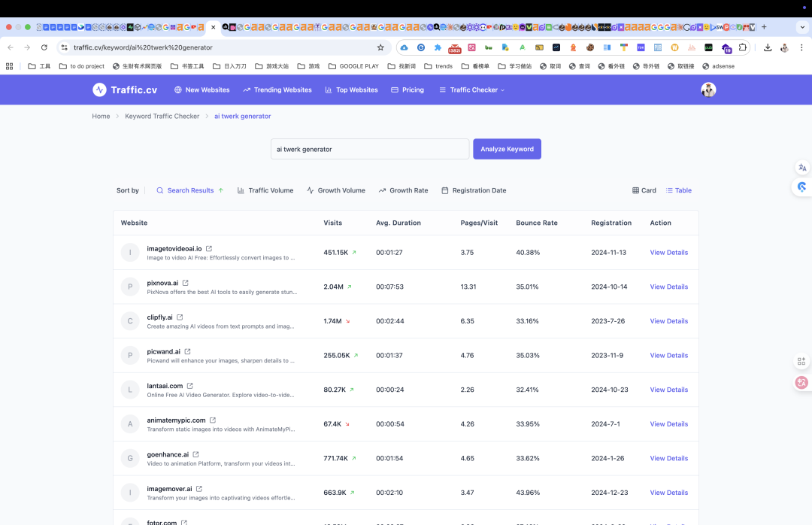Open the trends bookmarks folder
This screenshot has width=812, height=525.
coord(438,66)
